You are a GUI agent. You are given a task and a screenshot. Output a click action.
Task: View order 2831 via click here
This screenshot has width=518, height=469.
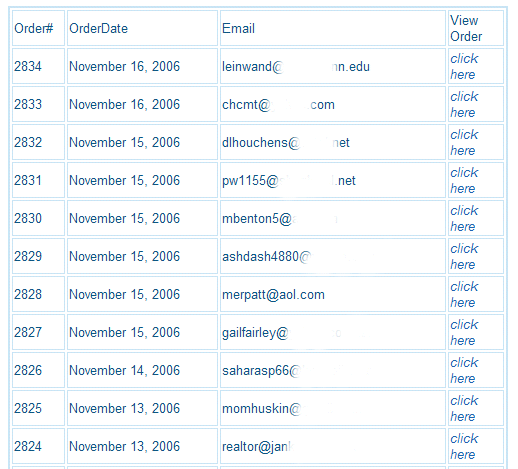(464, 180)
